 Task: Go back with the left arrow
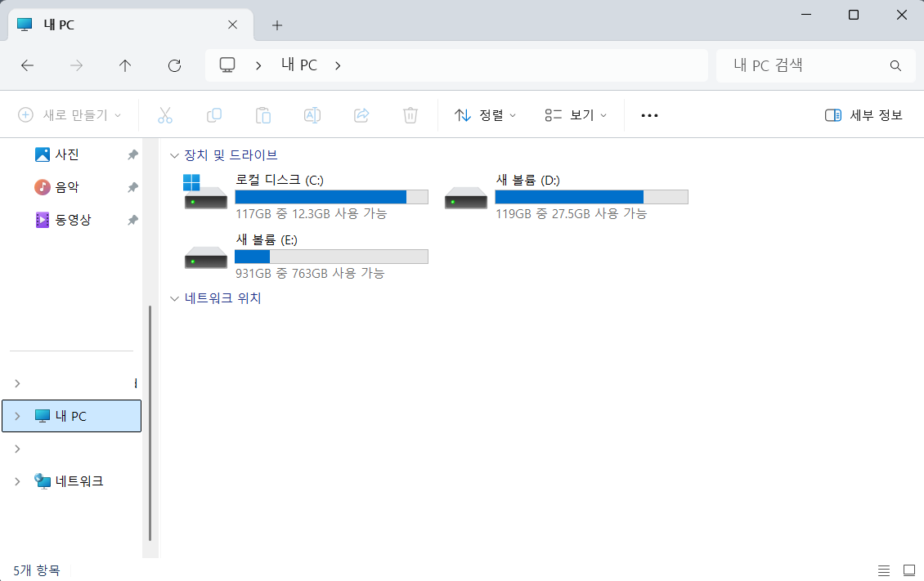pyautogui.click(x=27, y=65)
